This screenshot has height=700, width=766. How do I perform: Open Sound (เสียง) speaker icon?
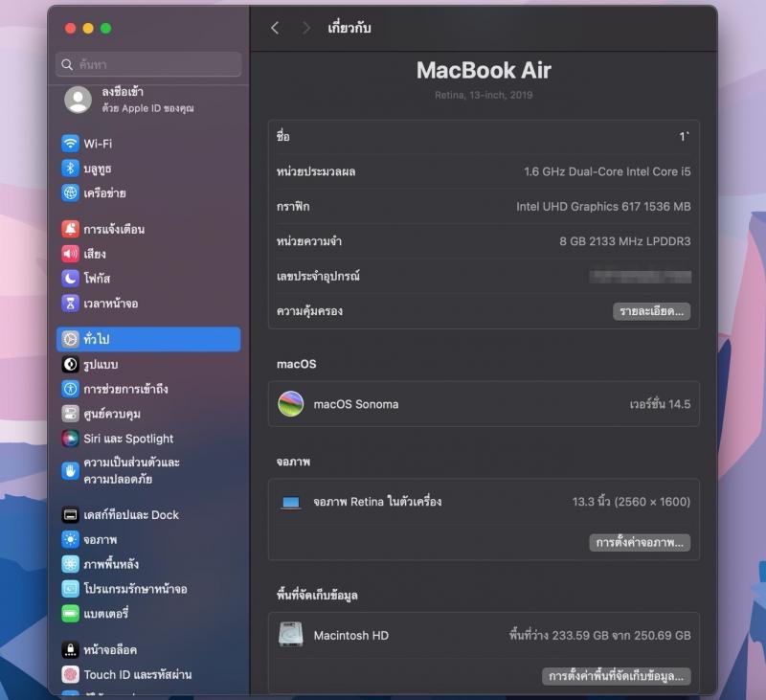(x=70, y=254)
